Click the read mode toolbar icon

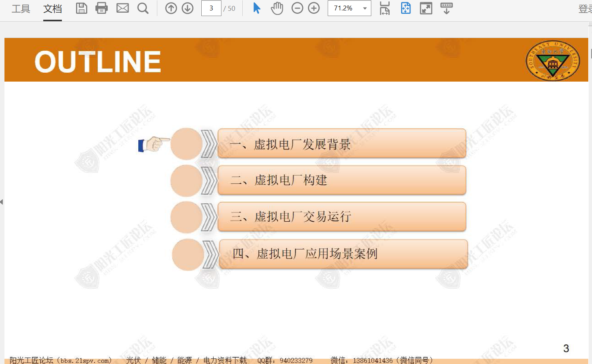click(446, 8)
